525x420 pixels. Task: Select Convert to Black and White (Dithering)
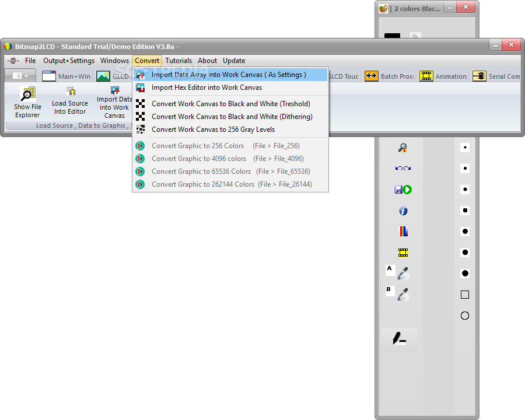pos(230,117)
